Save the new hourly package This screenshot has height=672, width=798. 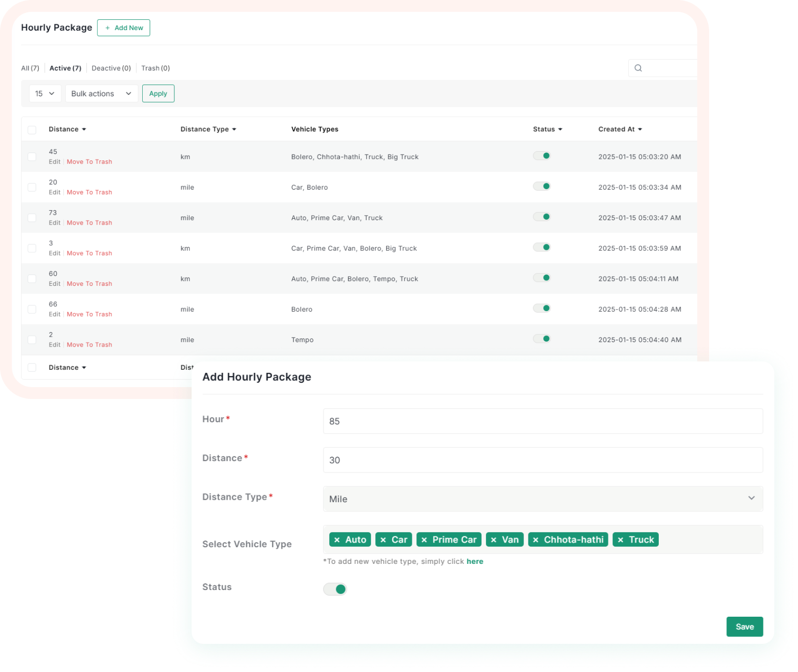click(744, 627)
